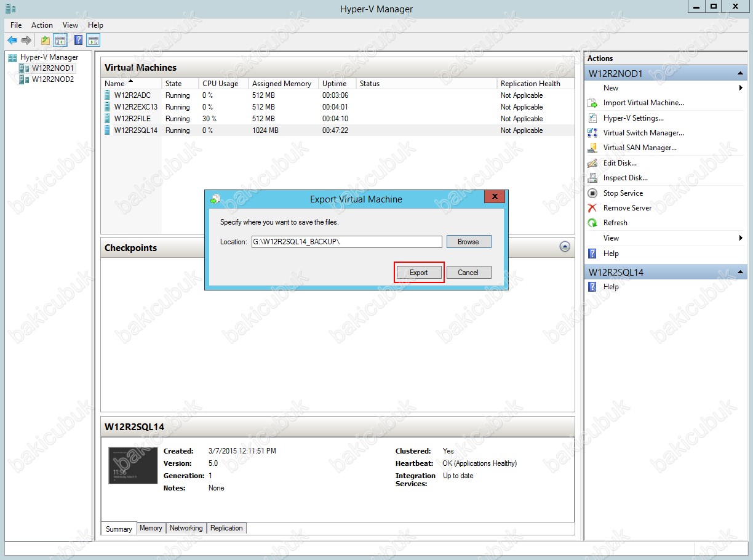This screenshot has width=753, height=560.
Task: Click Cancel in Export Virtual Machine dialog
Action: [468, 273]
